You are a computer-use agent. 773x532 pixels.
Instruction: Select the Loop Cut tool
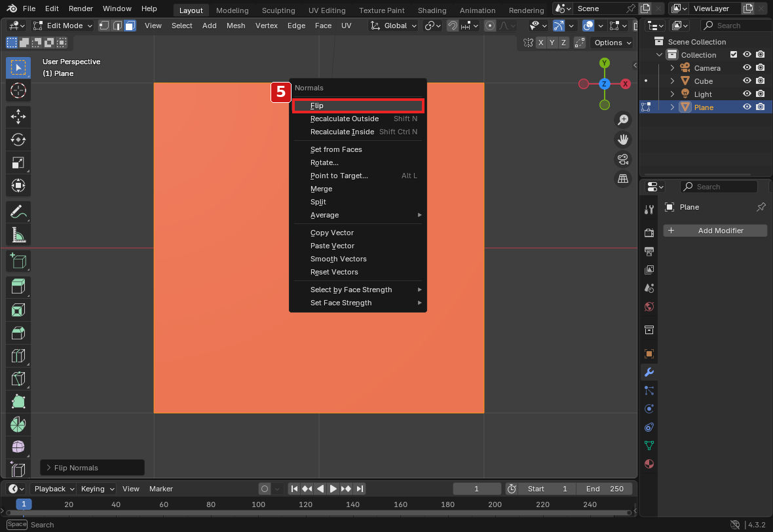[x=18, y=356]
